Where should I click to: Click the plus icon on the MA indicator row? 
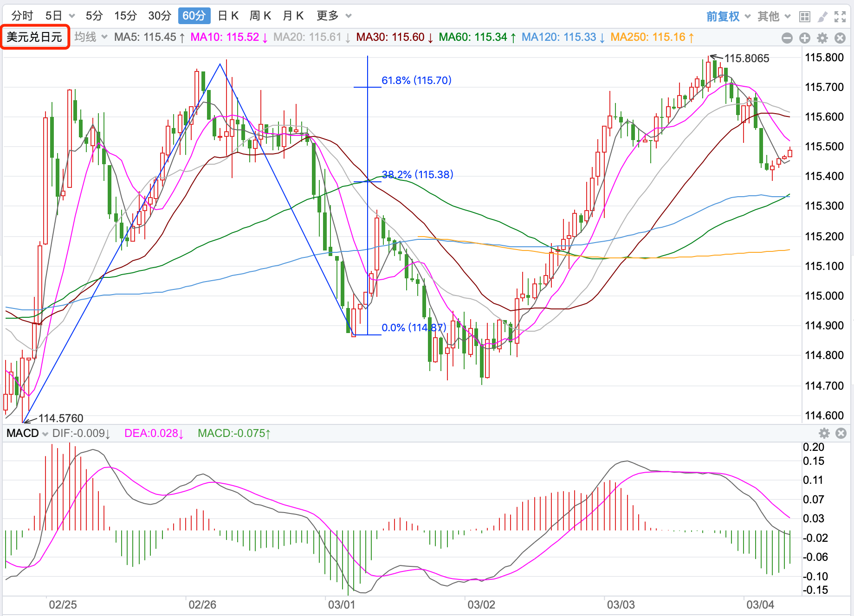tap(805, 38)
